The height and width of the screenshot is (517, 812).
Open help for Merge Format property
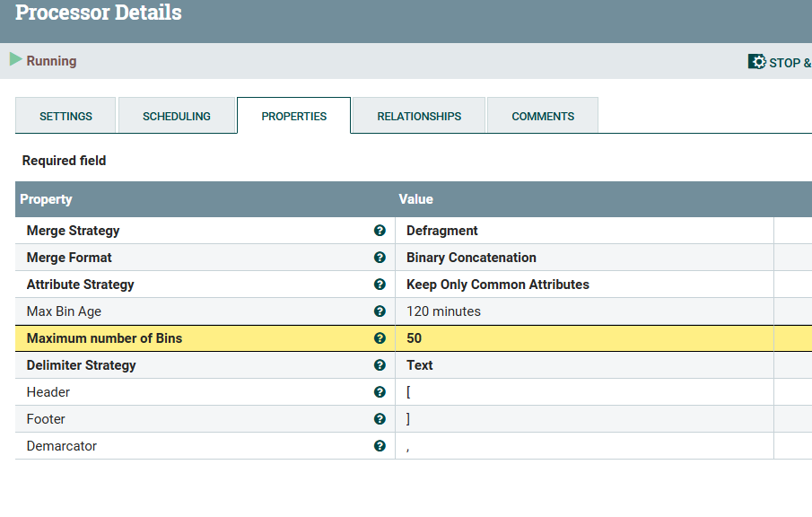380,258
